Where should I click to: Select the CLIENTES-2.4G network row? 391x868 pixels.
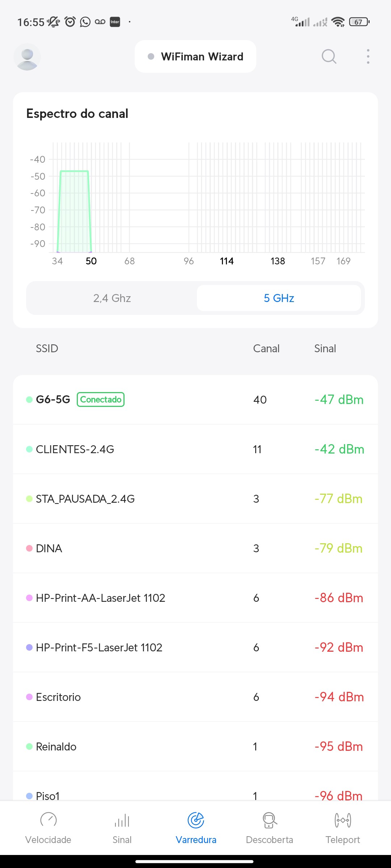tap(195, 449)
